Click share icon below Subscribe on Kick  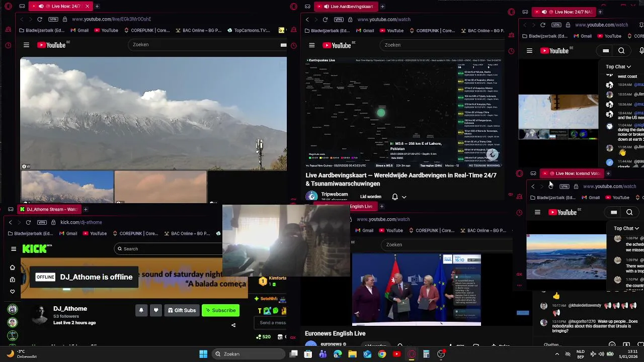click(x=233, y=325)
